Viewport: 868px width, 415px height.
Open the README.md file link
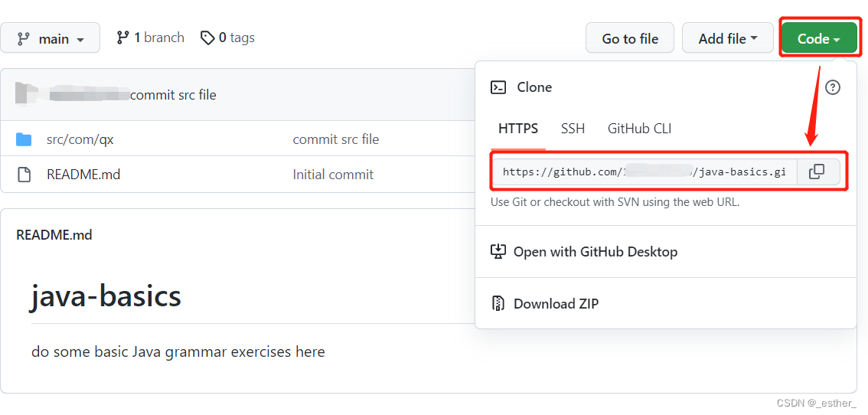83,175
